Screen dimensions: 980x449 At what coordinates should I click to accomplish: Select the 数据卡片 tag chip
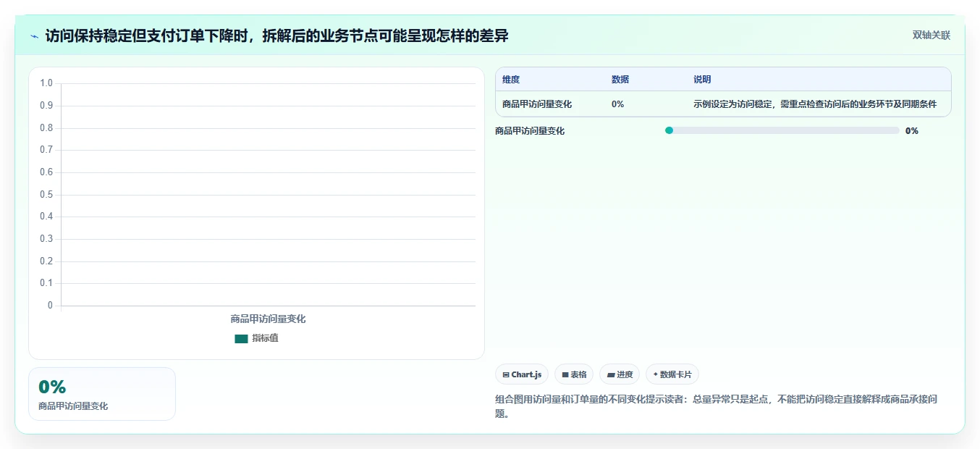click(672, 374)
